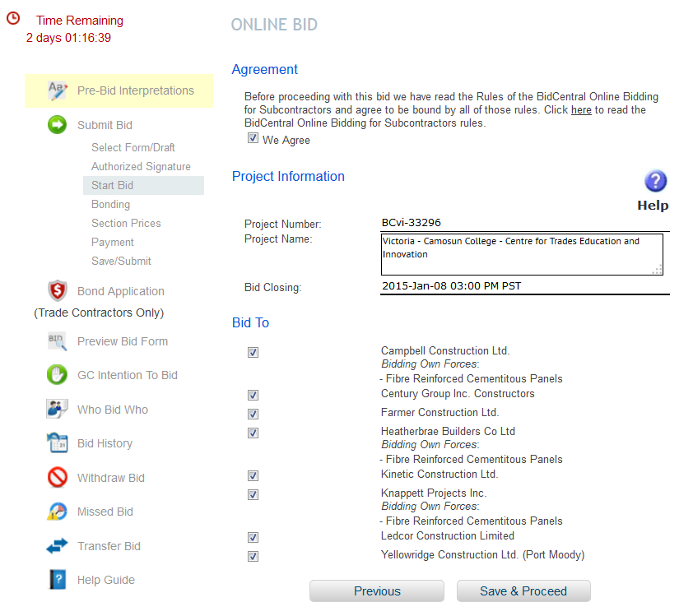This screenshot has width=693, height=616.
Task: Uncheck Knappett Projects Inc. checkbox
Action: click(x=253, y=494)
